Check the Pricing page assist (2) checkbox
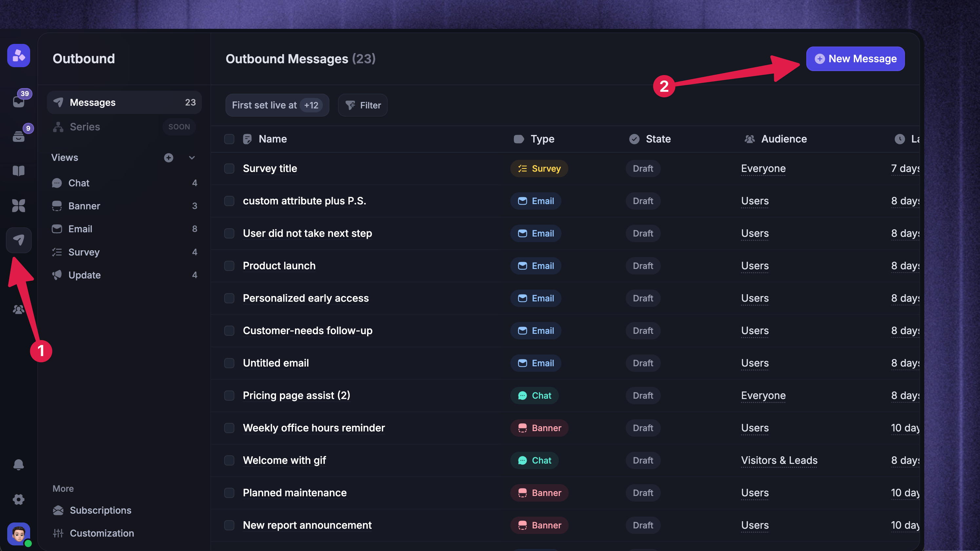The height and width of the screenshot is (551, 980). (229, 395)
